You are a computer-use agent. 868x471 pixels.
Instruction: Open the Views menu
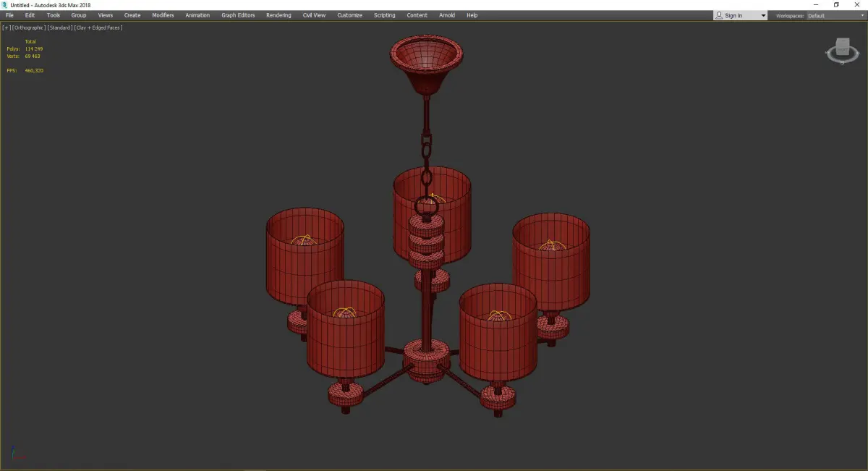click(106, 15)
